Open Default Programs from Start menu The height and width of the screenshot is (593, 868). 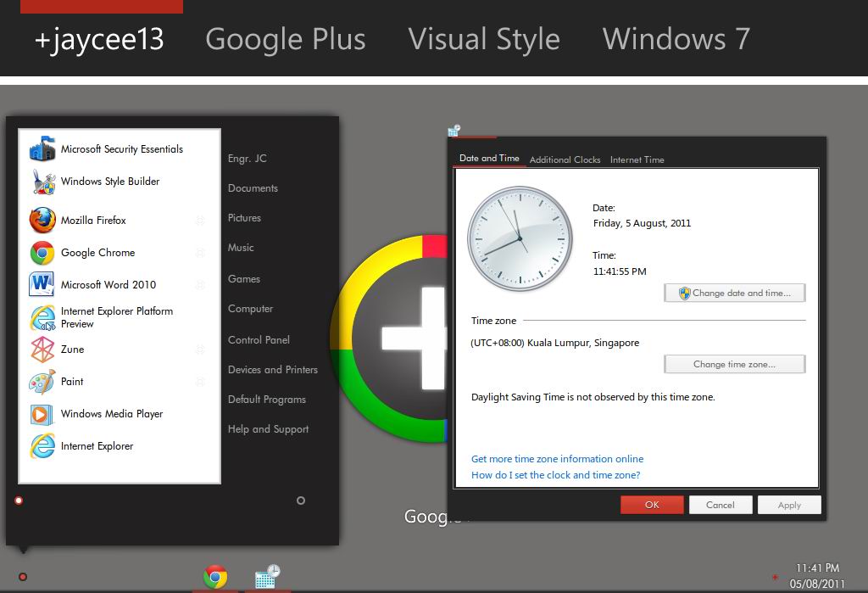tap(267, 400)
